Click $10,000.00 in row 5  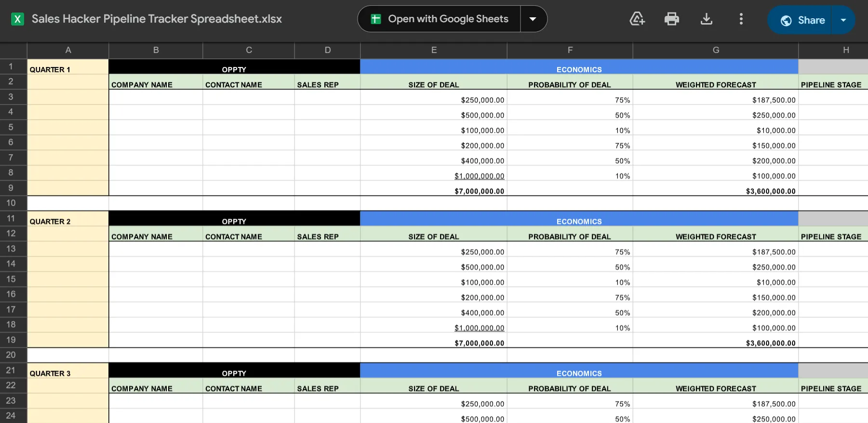716,128
